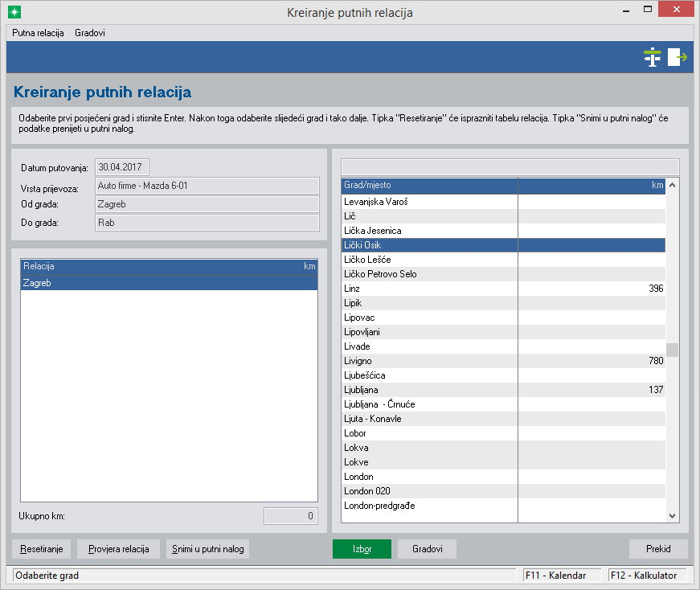Screen dimensions: 700x590
Task: Click the Datum putovanja date field
Action: (122, 167)
